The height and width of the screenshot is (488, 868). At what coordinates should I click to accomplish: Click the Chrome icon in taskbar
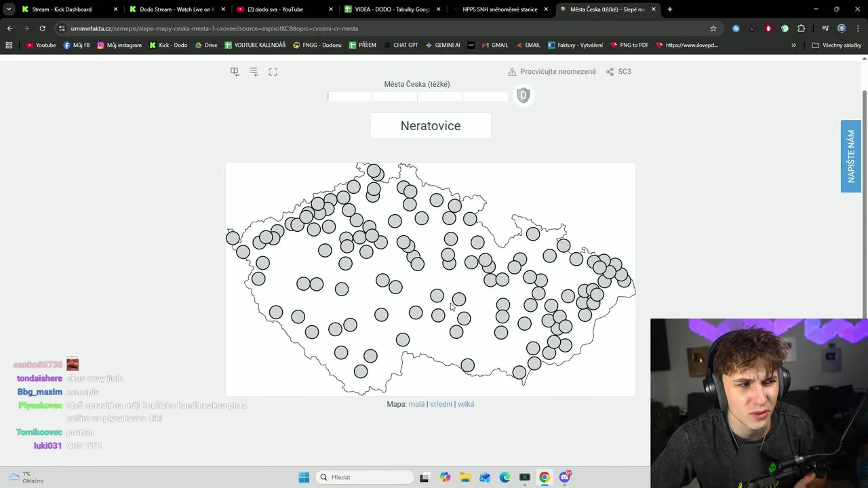tap(544, 477)
